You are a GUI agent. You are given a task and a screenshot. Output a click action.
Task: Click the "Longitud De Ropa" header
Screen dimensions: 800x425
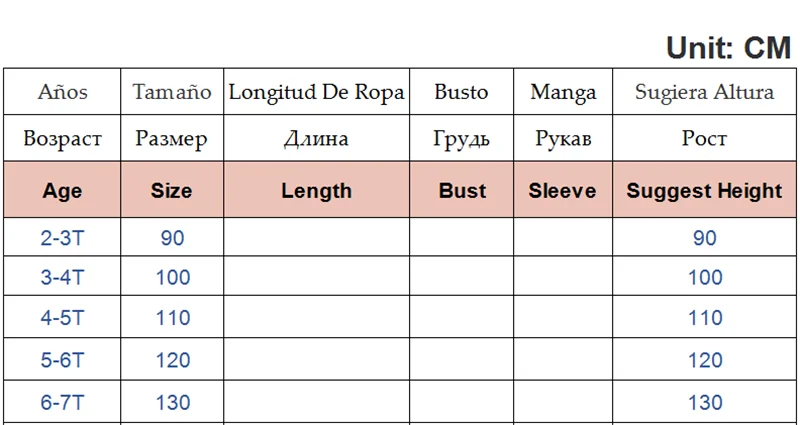click(x=316, y=92)
